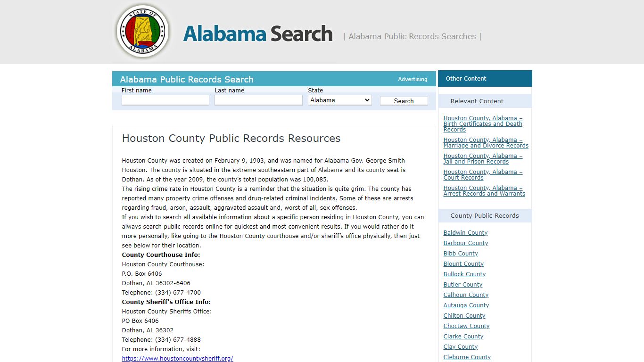
Task: Focus the Last name input field
Action: pyautogui.click(x=258, y=100)
